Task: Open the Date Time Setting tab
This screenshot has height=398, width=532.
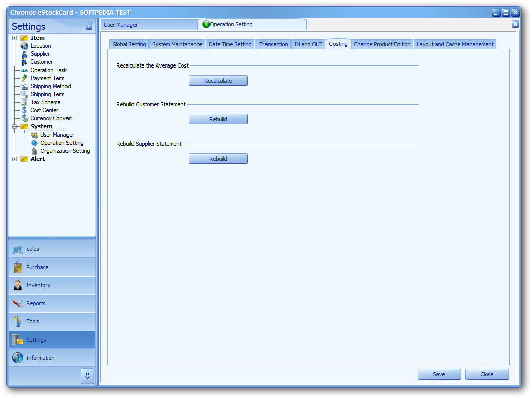Action: pyautogui.click(x=230, y=44)
